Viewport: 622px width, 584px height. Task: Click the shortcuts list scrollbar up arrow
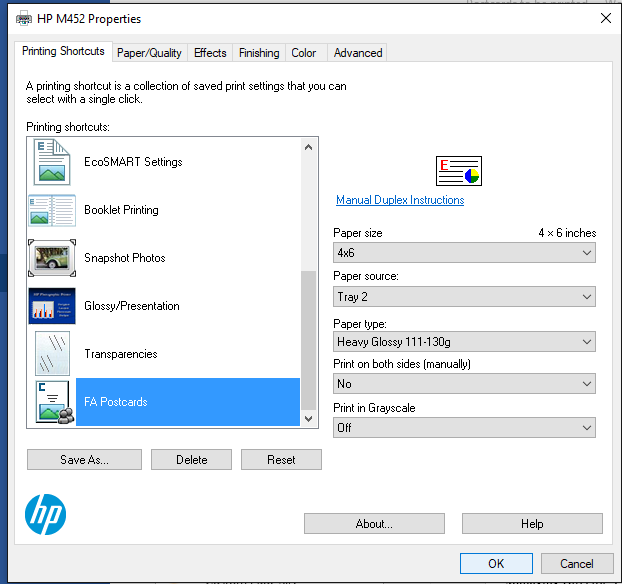308,148
